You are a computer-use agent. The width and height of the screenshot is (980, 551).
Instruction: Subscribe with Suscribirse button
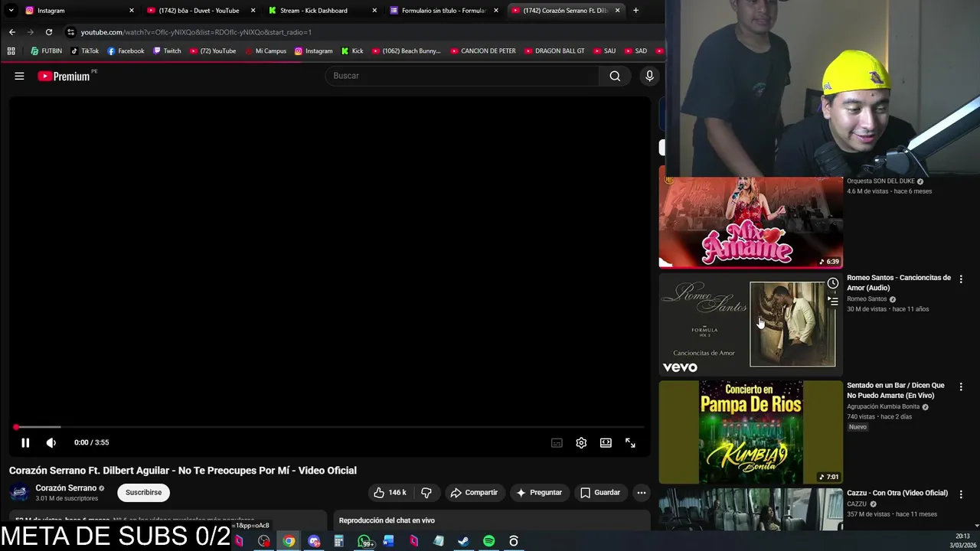[x=143, y=492]
